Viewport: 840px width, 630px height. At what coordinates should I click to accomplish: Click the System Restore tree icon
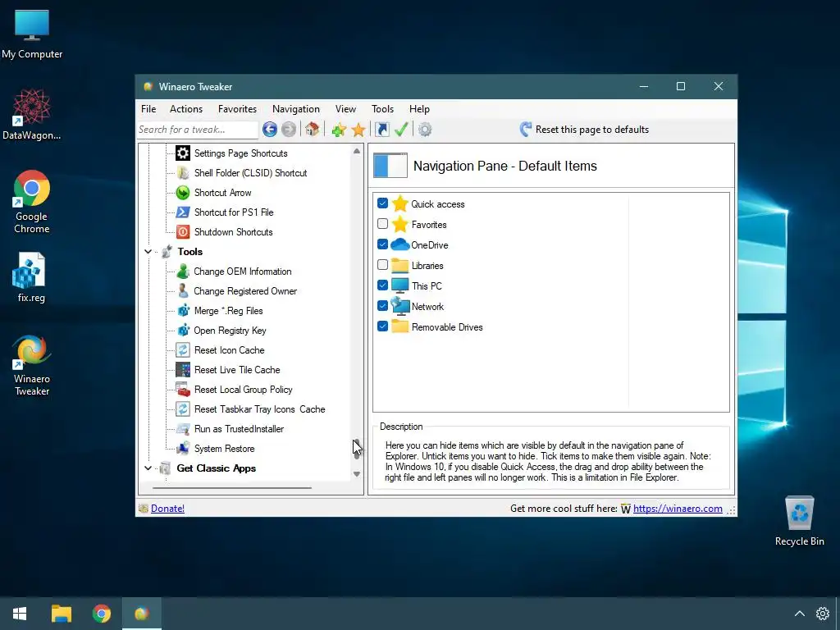pyautogui.click(x=183, y=449)
